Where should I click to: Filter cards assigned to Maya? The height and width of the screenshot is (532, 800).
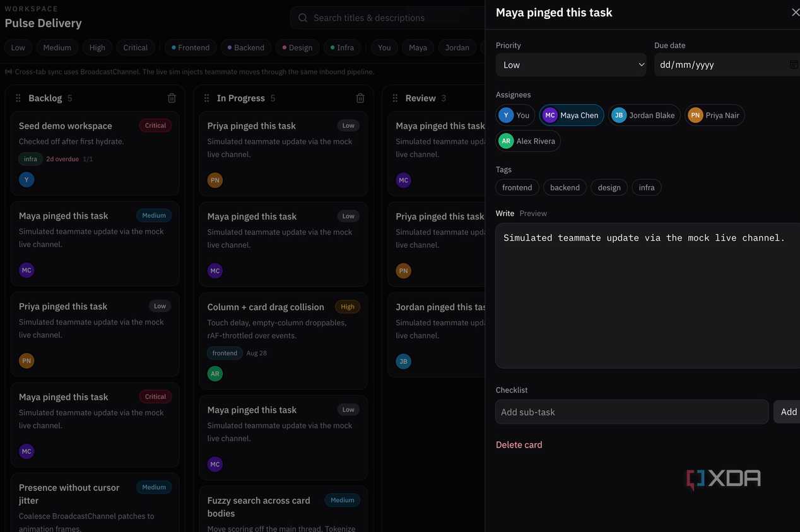tap(418, 47)
